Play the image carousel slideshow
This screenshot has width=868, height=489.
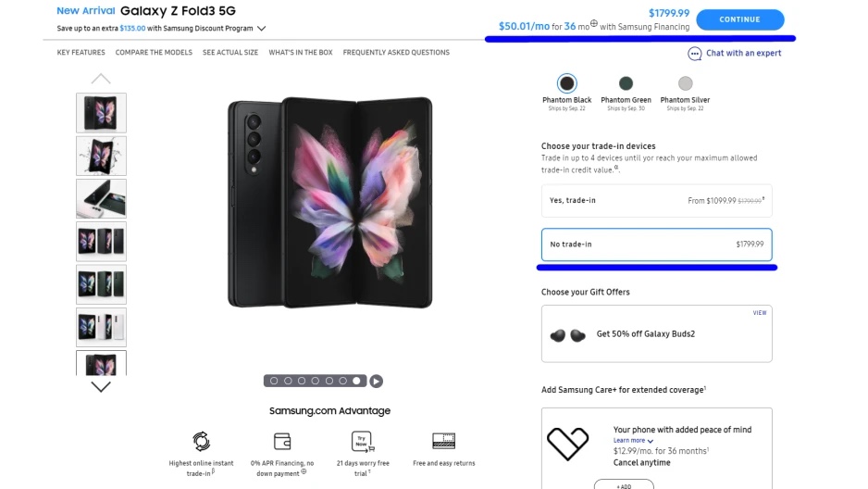point(377,381)
